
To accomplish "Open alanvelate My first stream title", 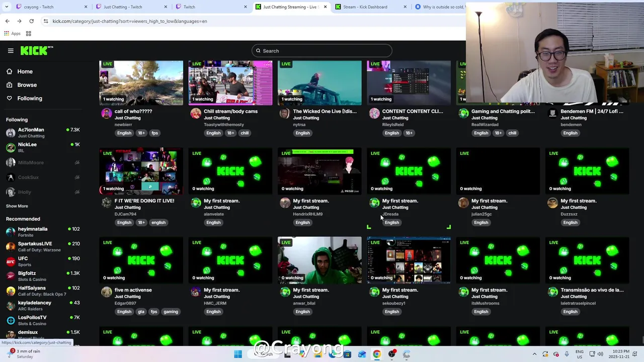I will [222, 201].
